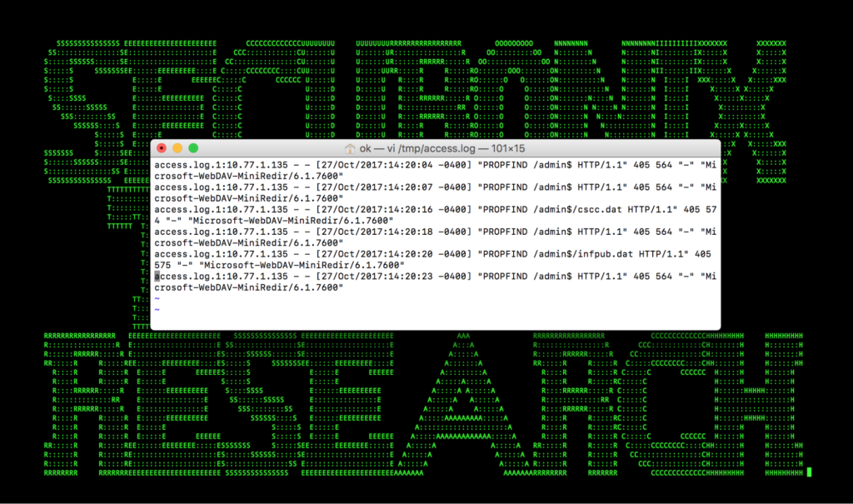Minimize the terminal using the yellow button
The height and width of the screenshot is (504, 853).
click(177, 148)
